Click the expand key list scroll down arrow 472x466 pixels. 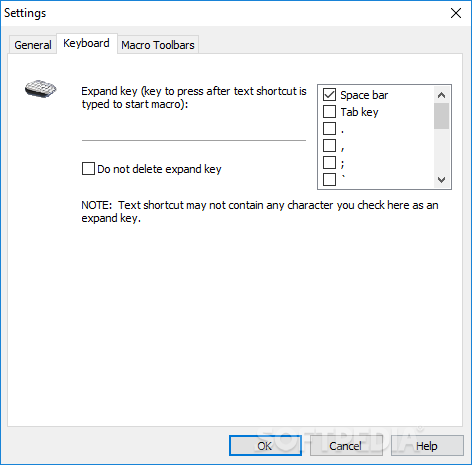(441, 180)
